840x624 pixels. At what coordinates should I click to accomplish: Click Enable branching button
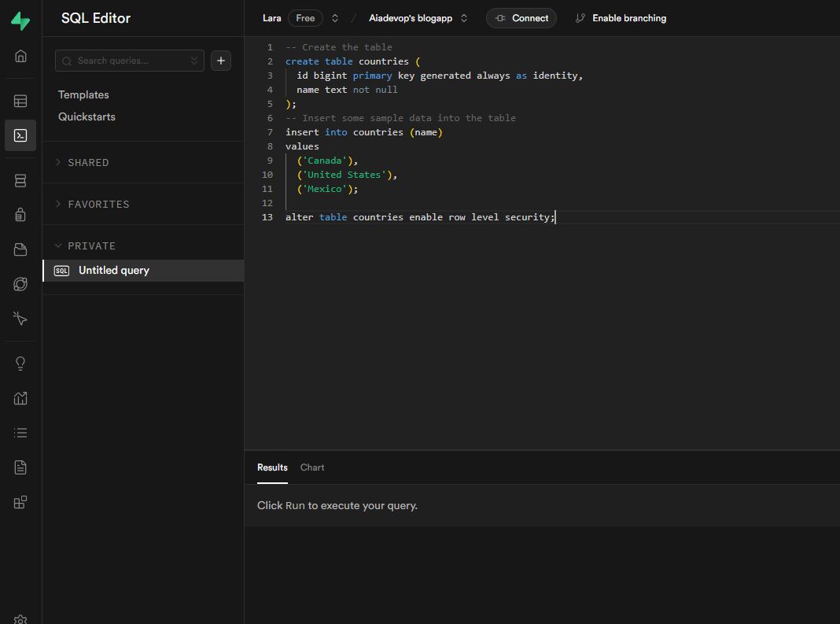621,18
